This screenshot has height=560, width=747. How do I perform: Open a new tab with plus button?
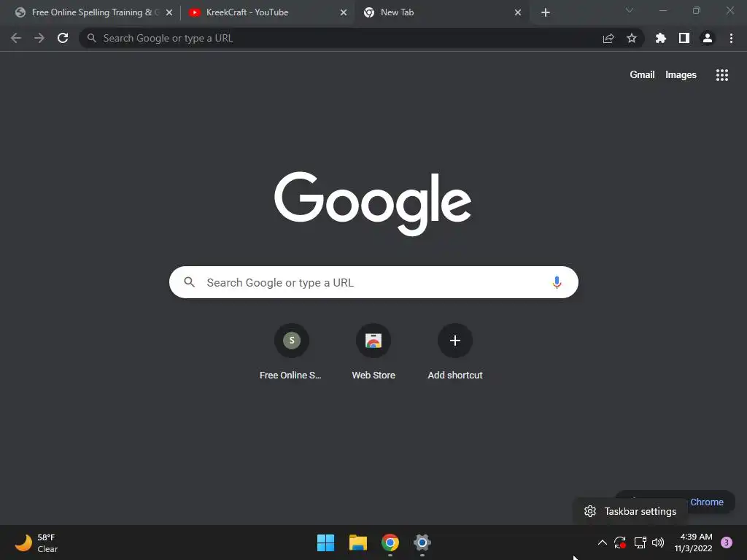[x=546, y=13]
